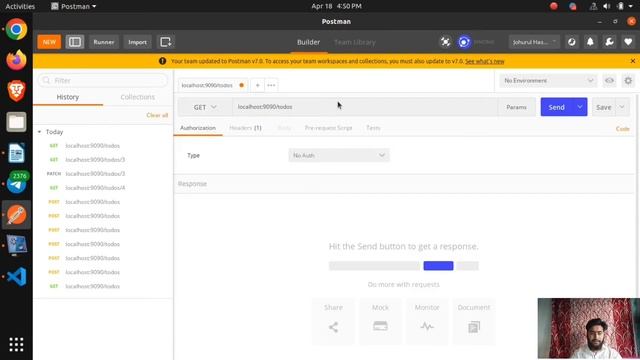The image size is (640, 360).
Task: Launch Firefox from the dock
Action: pyautogui.click(x=16, y=60)
